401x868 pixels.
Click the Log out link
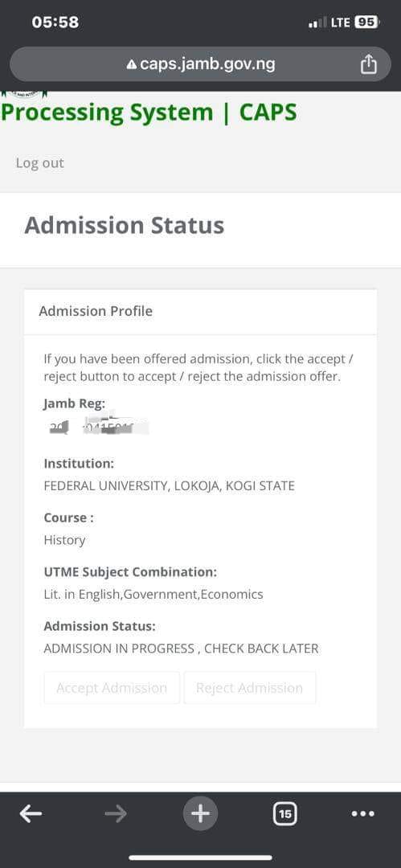(40, 162)
